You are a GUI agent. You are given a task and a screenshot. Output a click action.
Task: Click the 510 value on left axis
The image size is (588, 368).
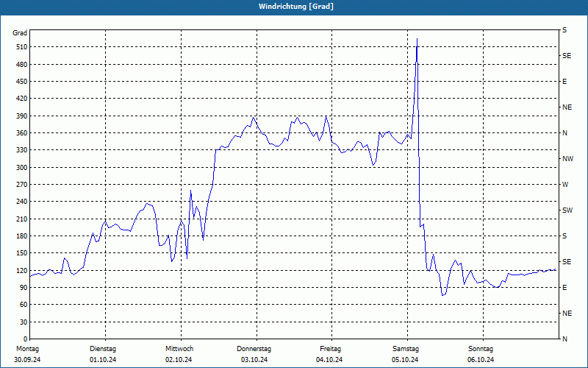21,47
